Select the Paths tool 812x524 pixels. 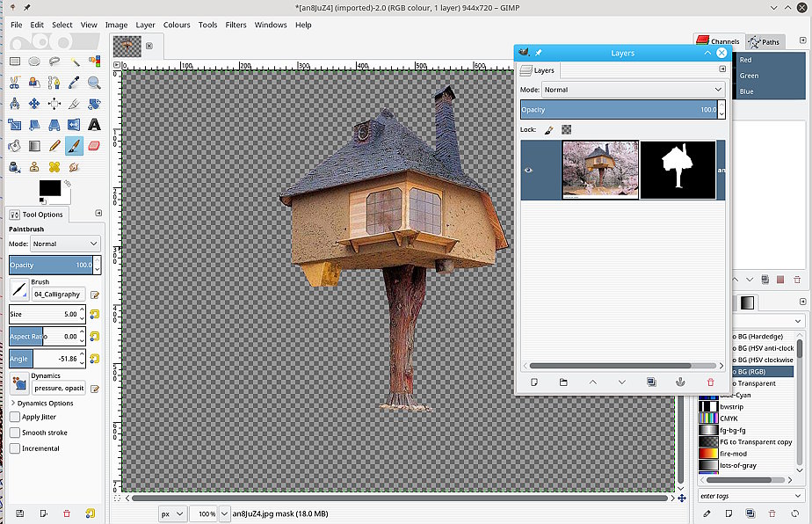click(54, 83)
